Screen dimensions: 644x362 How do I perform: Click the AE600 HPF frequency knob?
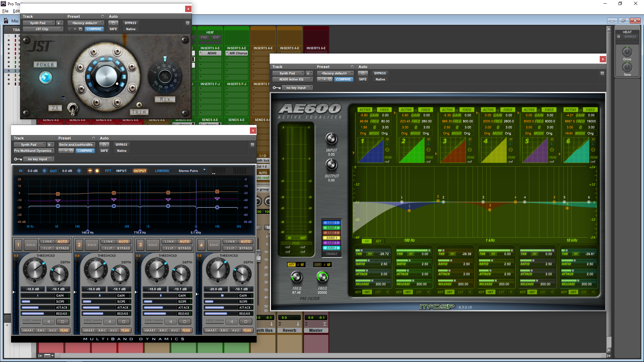[x=297, y=277]
